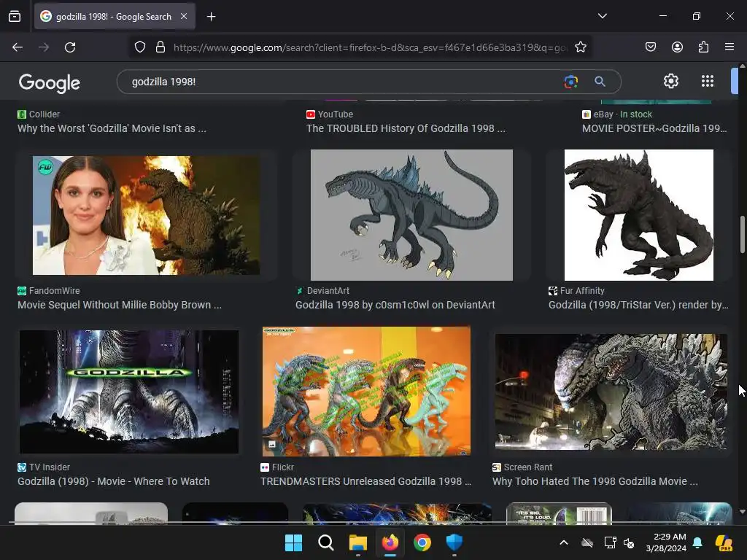Image resolution: width=747 pixels, height=560 pixels.
Task: Open the Extensions puzzle icon
Action: pos(703,47)
